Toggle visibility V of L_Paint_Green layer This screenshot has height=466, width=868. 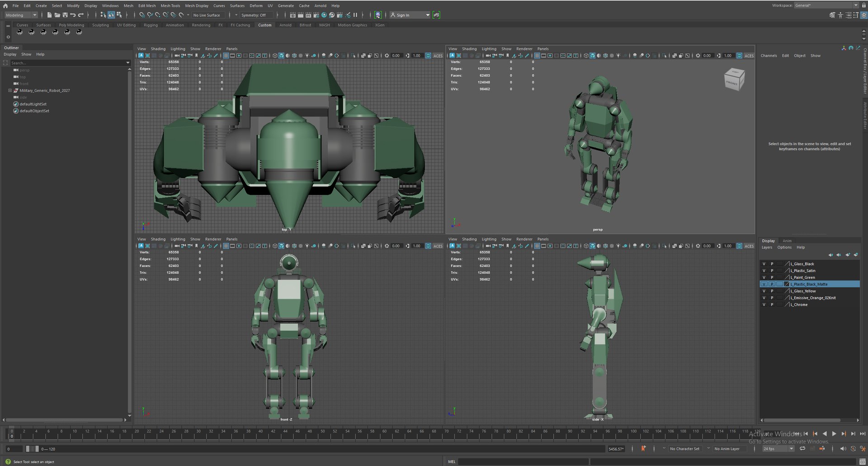764,278
